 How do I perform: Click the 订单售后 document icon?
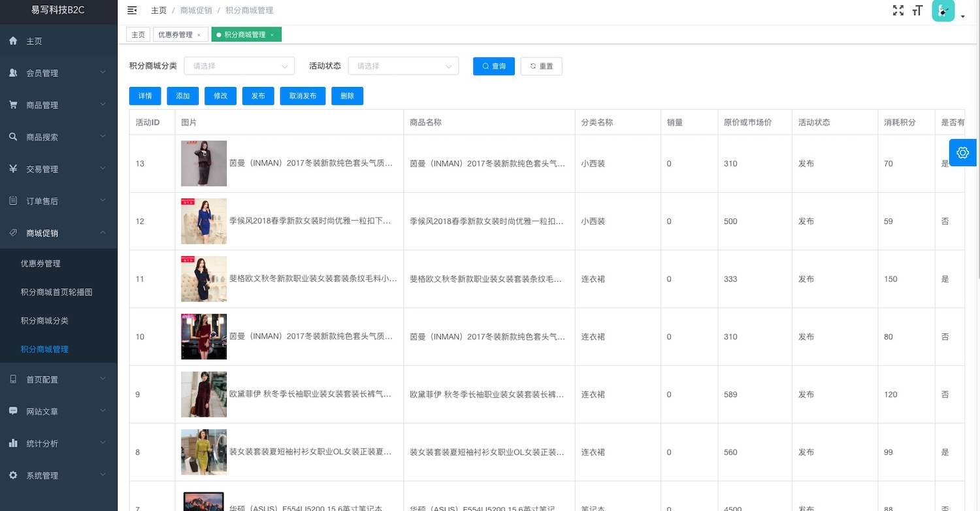pyautogui.click(x=13, y=201)
